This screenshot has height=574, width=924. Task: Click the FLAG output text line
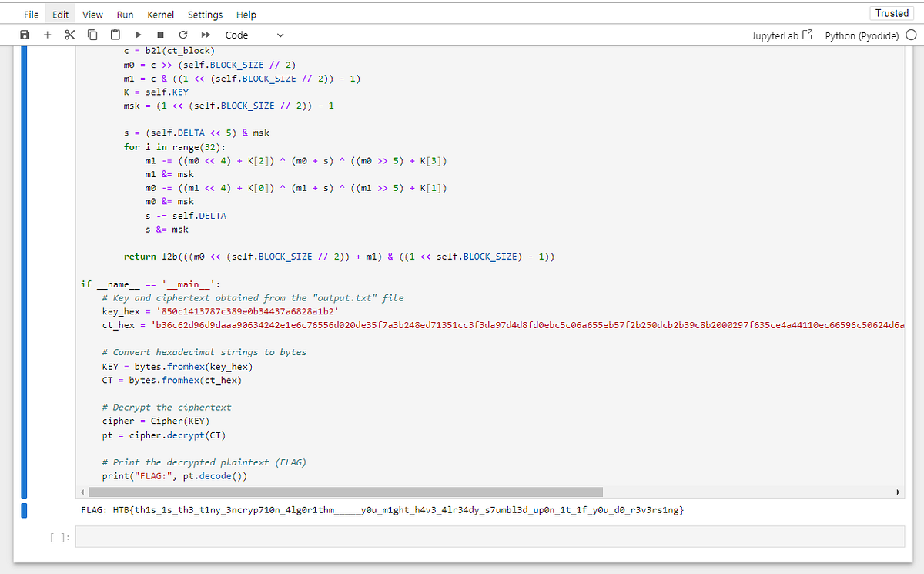click(x=383, y=510)
